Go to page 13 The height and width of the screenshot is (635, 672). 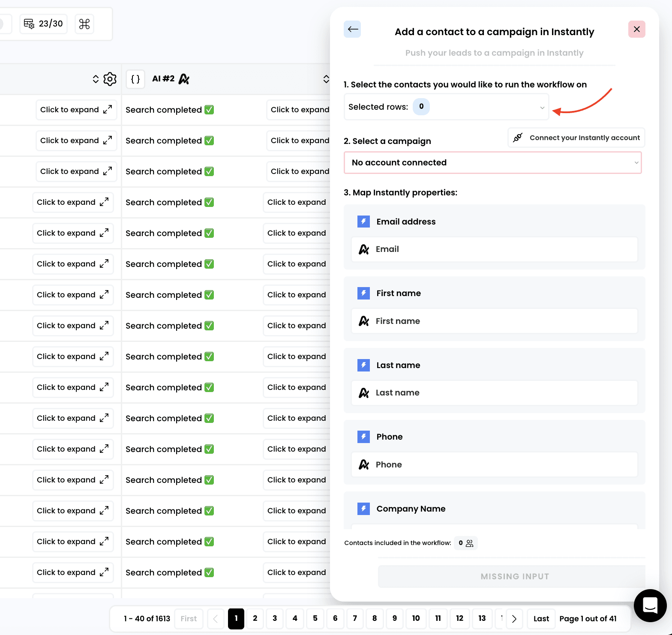pyautogui.click(x=482, y=618)
